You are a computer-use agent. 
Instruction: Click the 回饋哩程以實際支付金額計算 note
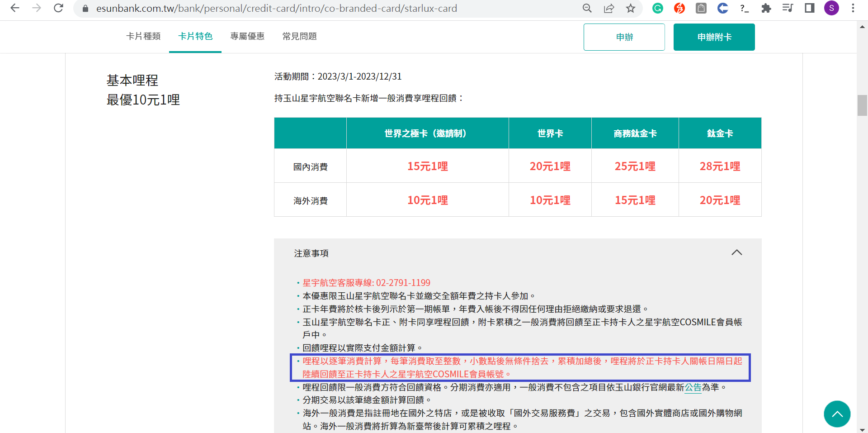tap(362, 348)
